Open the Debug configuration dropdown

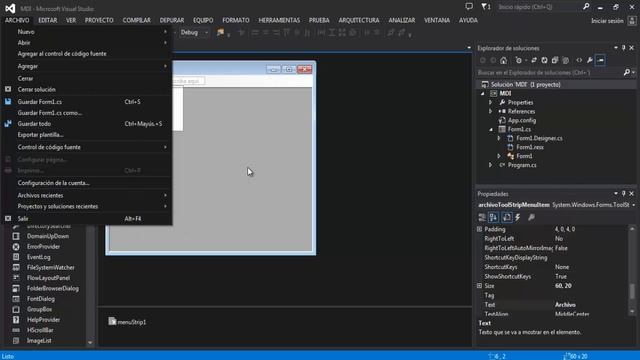(206, 33)
